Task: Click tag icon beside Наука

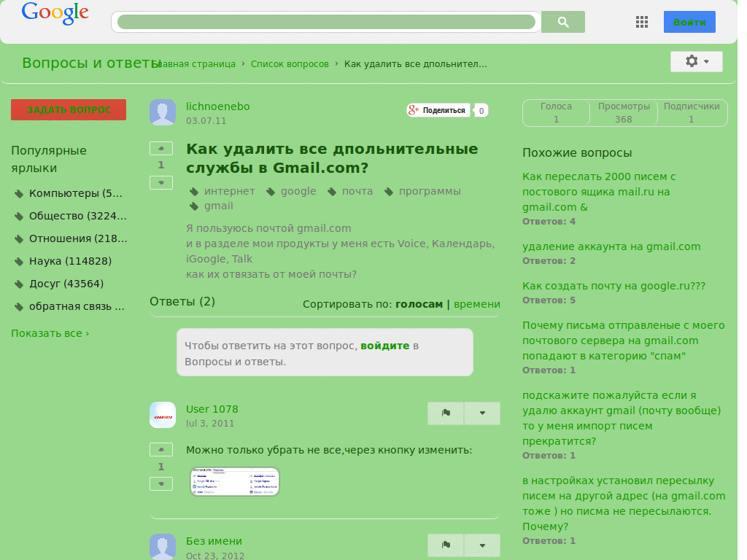Action: pyautogui.click(x=18, y=262)
